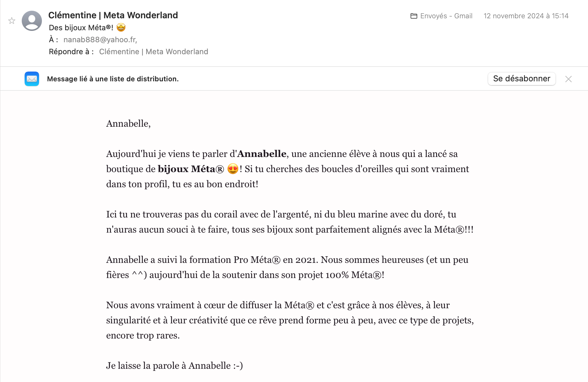This screenshot has height=382, width=588.
Task: Click the Message lié à une liste text
Action: point(113,79)
